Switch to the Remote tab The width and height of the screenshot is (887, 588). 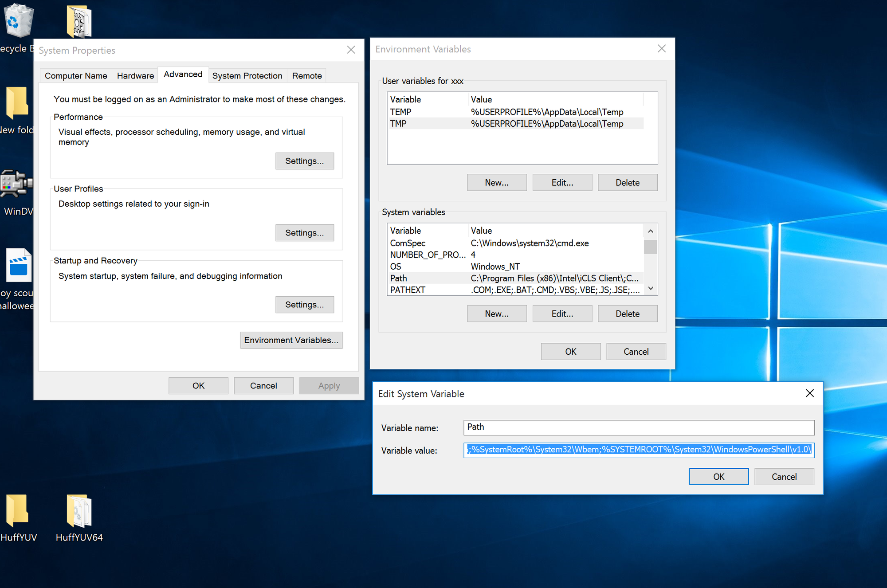[306, 75]
